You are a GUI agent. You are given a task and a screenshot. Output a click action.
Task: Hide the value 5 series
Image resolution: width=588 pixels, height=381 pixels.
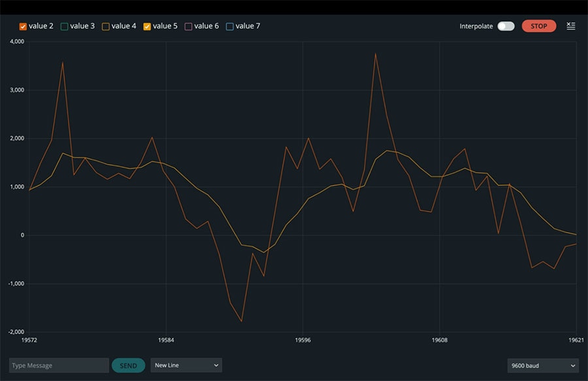pos(148,26)
